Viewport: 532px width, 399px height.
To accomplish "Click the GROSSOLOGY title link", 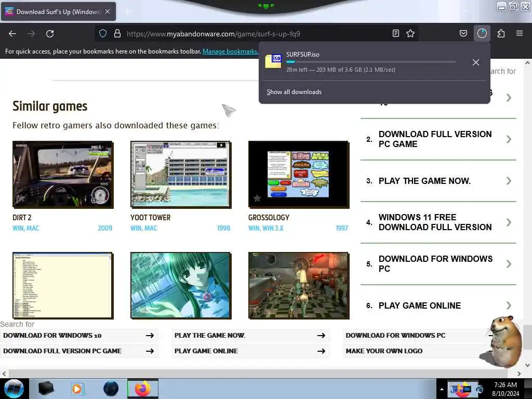I will 269,218.
